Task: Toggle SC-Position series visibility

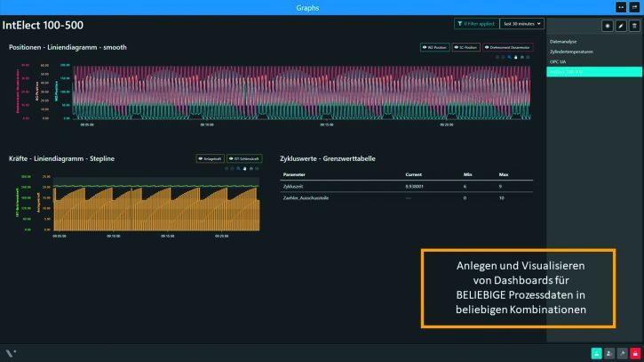Action: (465, 47)
